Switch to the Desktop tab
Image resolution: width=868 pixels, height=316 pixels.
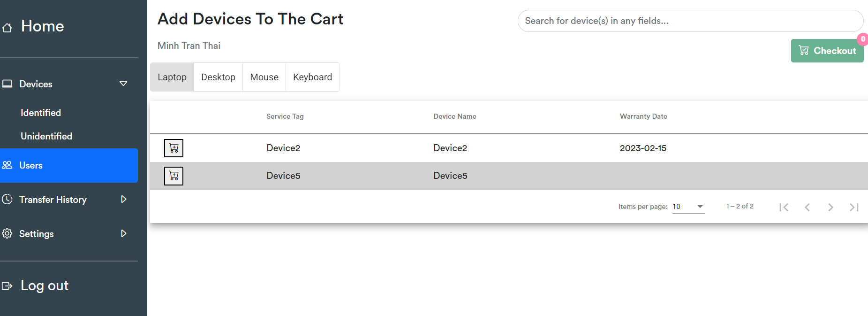coord(218,77)
